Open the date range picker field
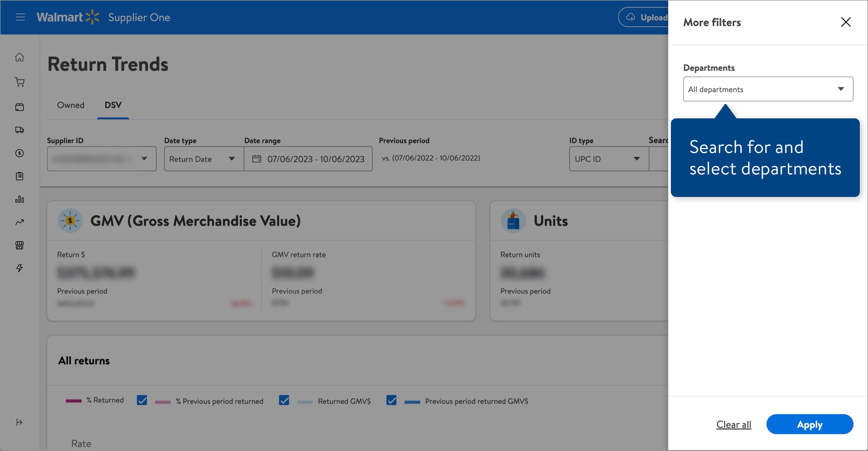Screen dimensions: 868x451 point(308,159)
